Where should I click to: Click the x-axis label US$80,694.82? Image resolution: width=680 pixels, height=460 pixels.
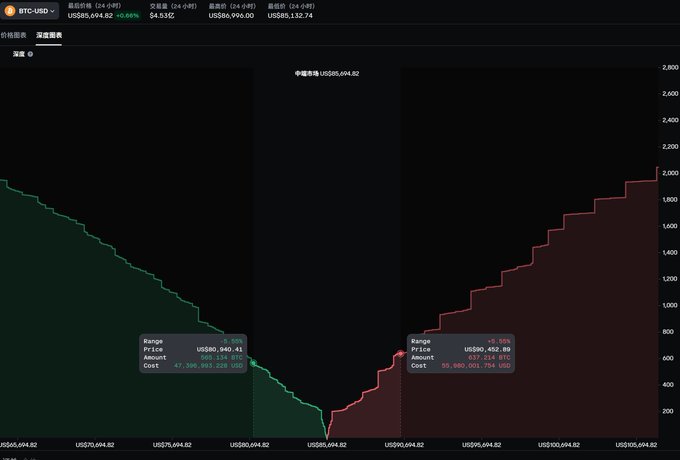pos(249,445)
